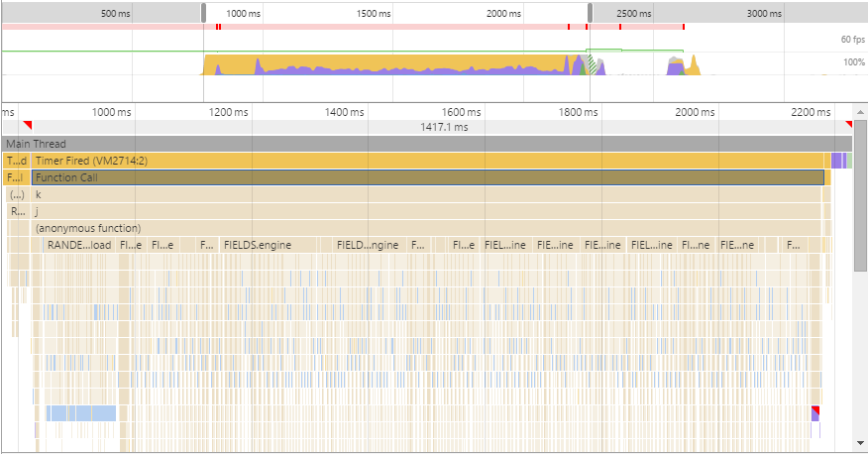Click the large blue block under RANDE...load
This screenshot has width=868, height=454.
pyautogui.click(x=81, y=413)
